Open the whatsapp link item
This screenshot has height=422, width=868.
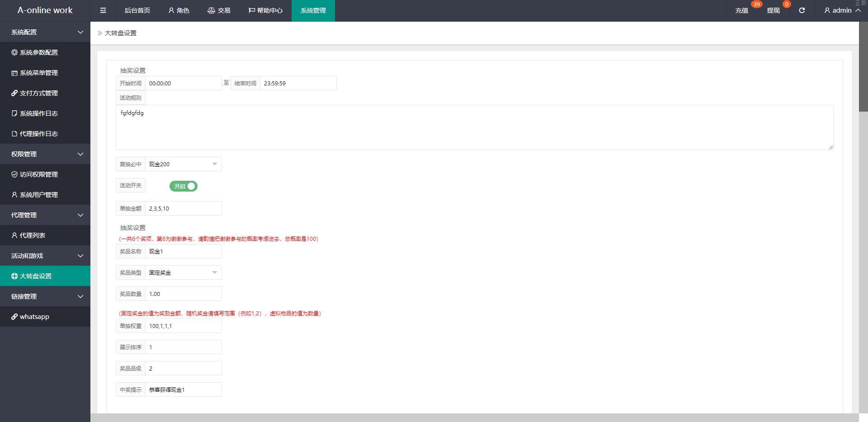34,317
